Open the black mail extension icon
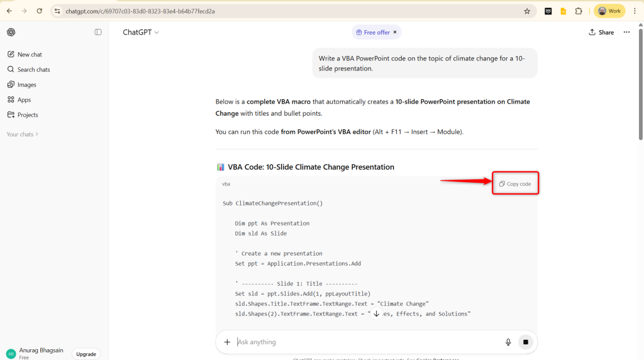The height and width of the screenshot is (360, 644). tap(548, 11)
